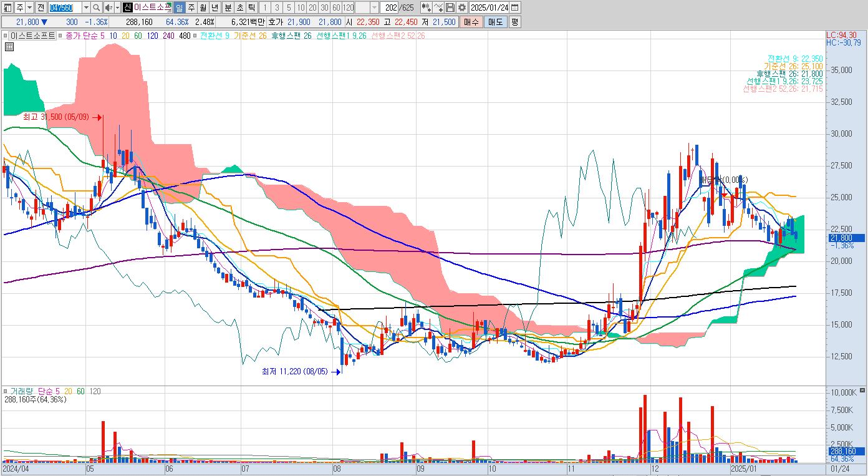868x476 pixels.
Task: Choose the 10 interval preset
Action: [x=301, y=7]
